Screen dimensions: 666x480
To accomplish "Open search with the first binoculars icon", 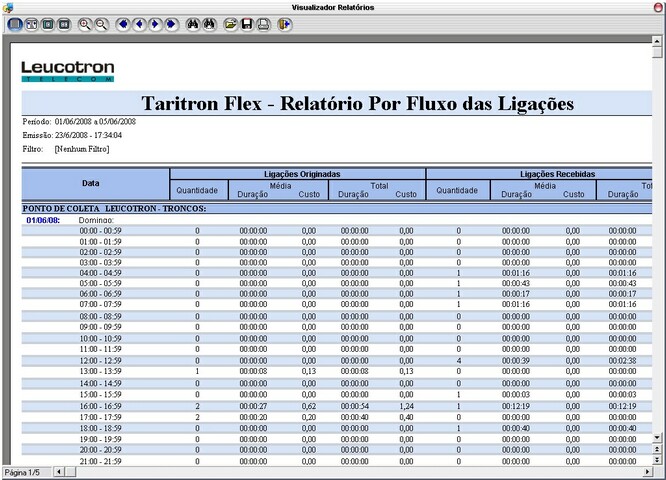I will pos(193,24).
